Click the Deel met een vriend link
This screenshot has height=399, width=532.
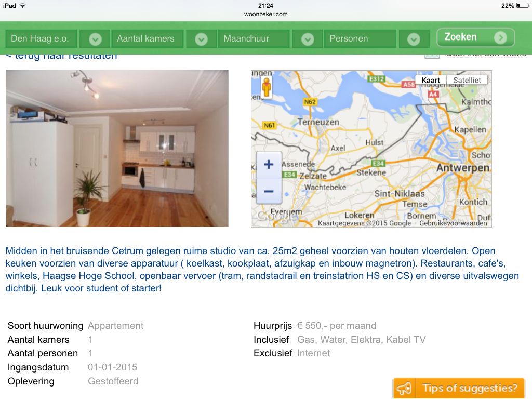pyautogui.click(x=486, y=55)
